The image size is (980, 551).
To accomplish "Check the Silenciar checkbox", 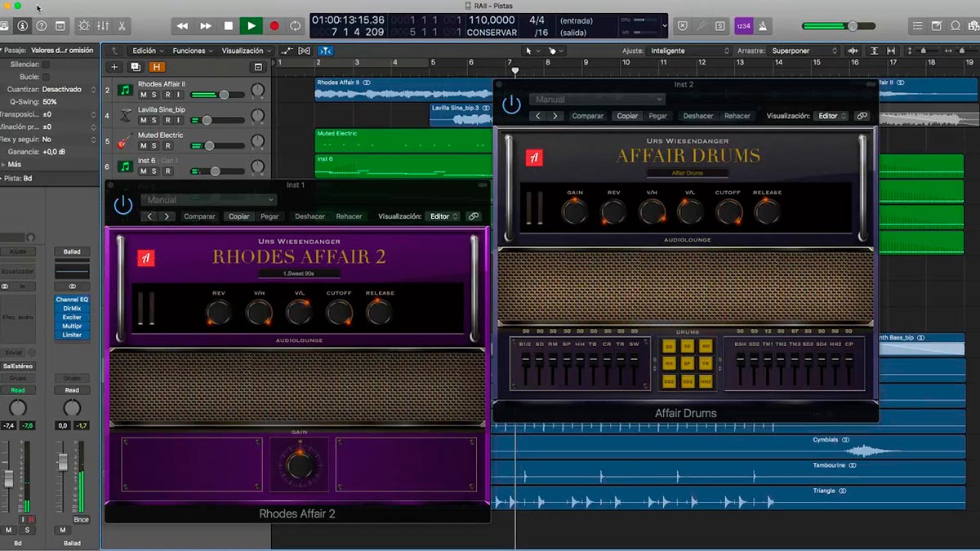I will pos(46,64).
